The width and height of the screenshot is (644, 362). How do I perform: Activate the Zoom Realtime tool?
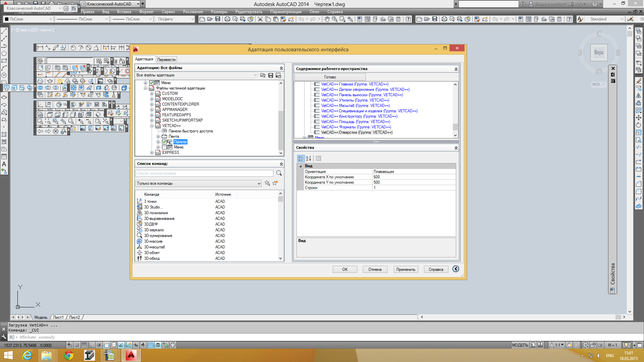tap(335, 19)
